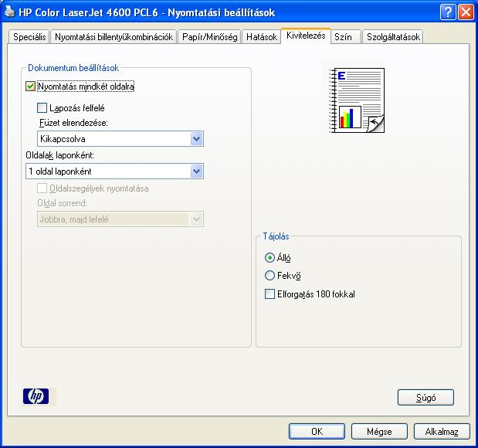Check Elforgatás 180 fokkal checkbox

(x=270, y=294)
